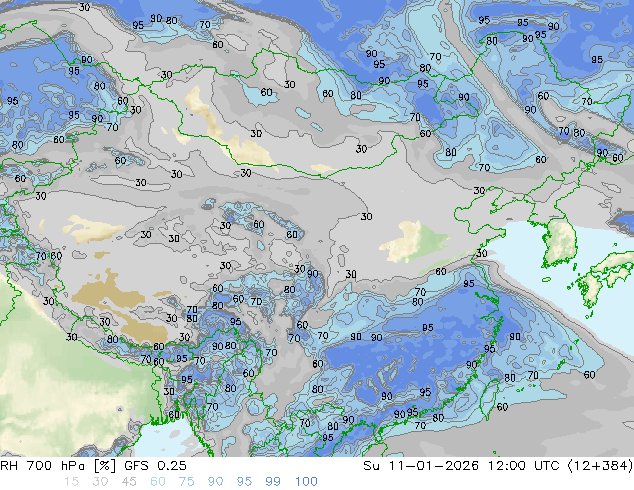This screenshot has width=634, height=490.
Task: Select the 45 value in the color legend
Action: coord(129,482)
